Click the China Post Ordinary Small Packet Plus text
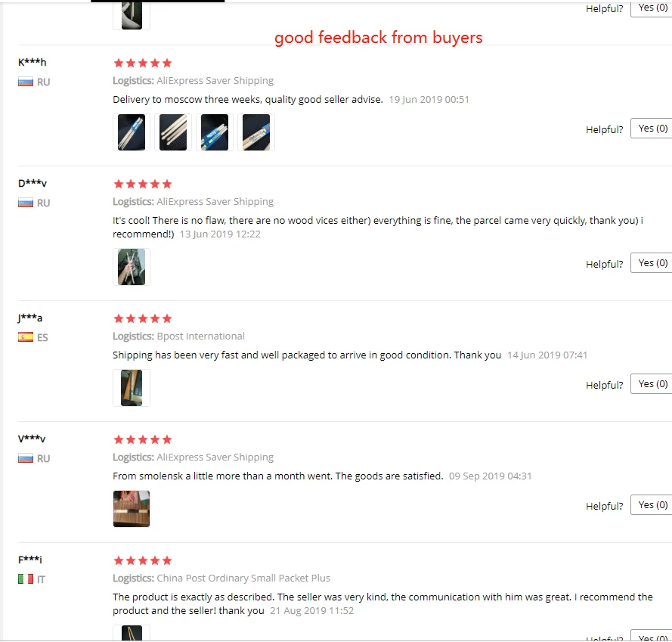This screenshot has height=642, width=672. click(243, 578)
